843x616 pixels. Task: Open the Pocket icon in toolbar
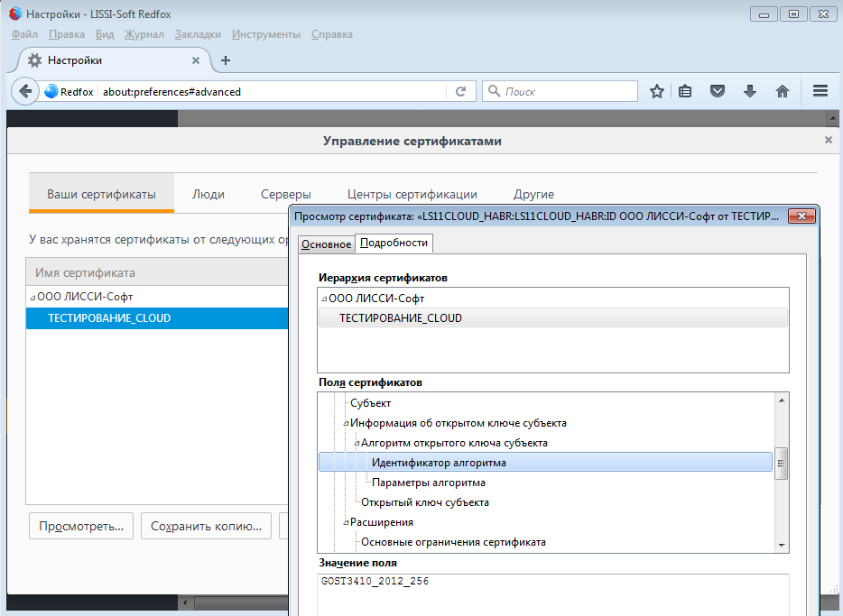coord(718,91)
